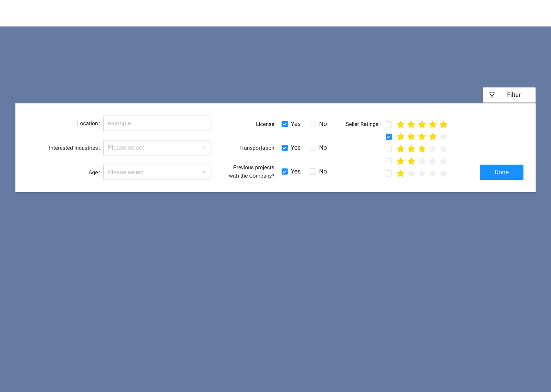
Task: Check the two-star seller rating checkbox
Action: pos(389,161)
